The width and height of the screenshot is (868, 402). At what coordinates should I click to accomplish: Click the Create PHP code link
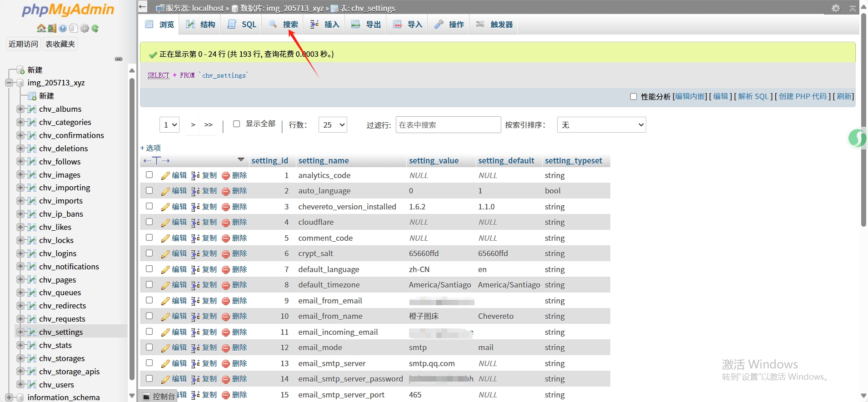pos(803,97)
